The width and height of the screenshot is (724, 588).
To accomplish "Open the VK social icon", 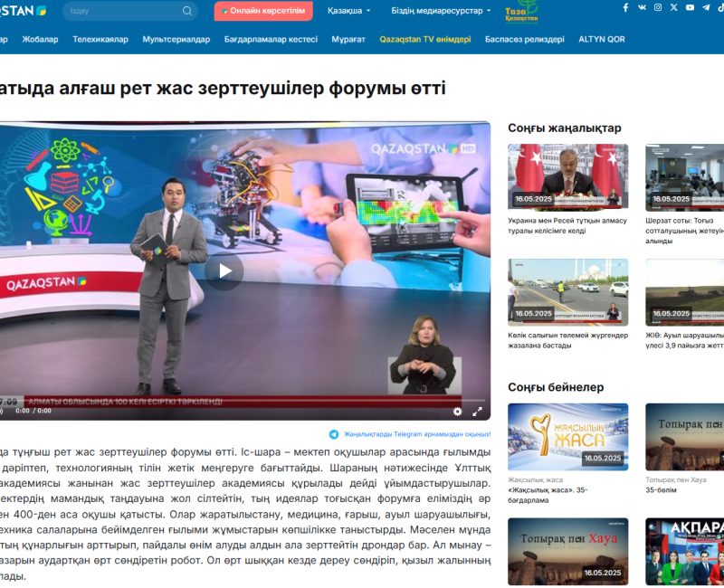I will [642, 7].
